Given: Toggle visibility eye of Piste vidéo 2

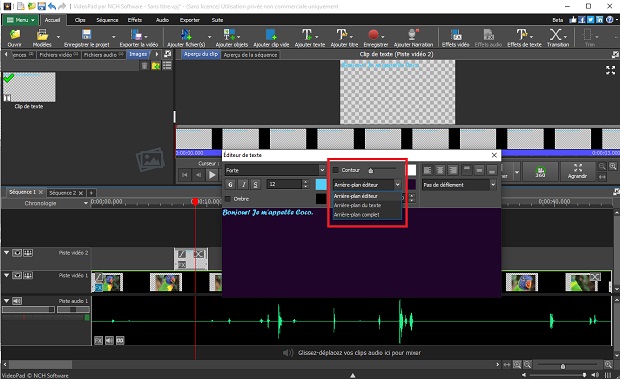Looking at the screenshot, I should pyautogui.click(x=17, y=253).
